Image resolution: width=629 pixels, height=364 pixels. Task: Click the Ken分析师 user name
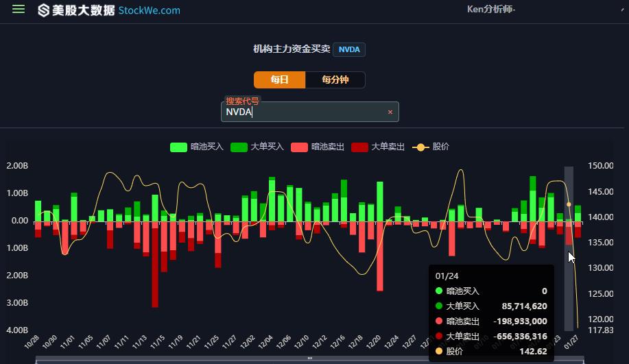pyautogui.click(x=491, y=9)
